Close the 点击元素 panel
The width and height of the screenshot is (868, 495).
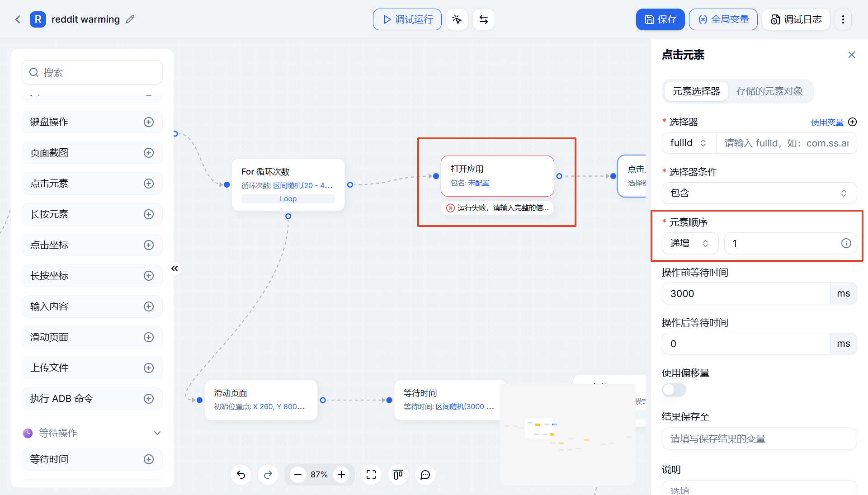[x=852, y=55]
